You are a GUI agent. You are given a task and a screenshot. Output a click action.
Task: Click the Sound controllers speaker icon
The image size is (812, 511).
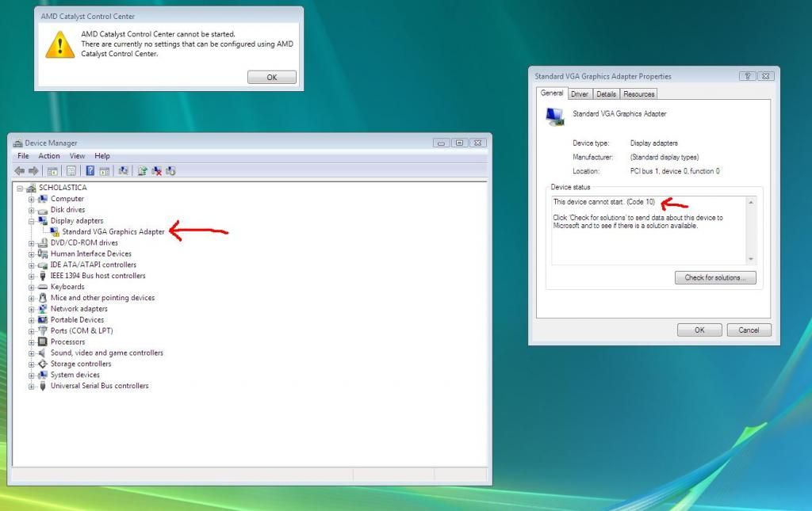[x=43, y=353]
